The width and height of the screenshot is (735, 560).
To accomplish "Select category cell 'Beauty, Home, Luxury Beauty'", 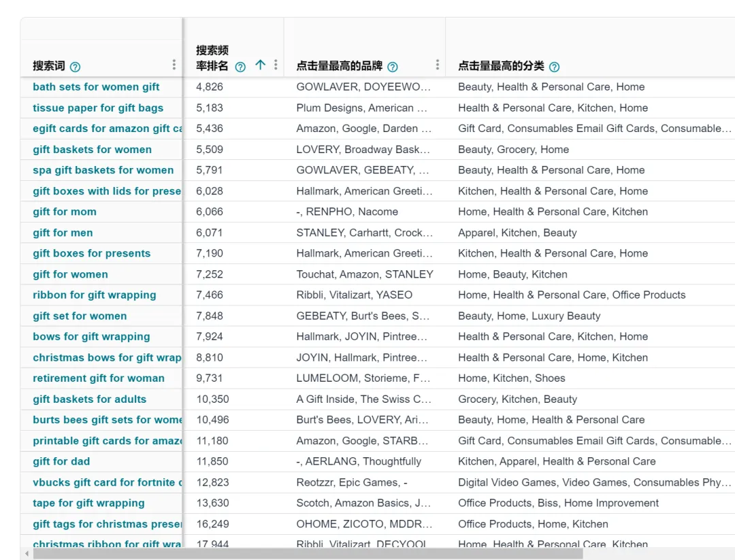I will pyautogui.click(x=529, y=316).
